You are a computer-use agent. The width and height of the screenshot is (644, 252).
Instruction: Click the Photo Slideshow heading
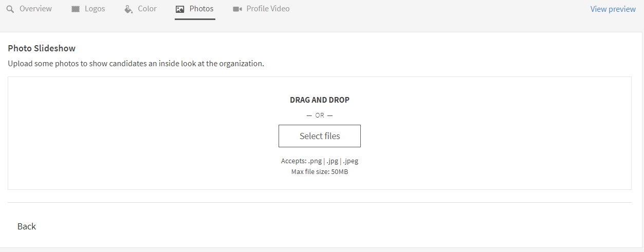(42, 48)
